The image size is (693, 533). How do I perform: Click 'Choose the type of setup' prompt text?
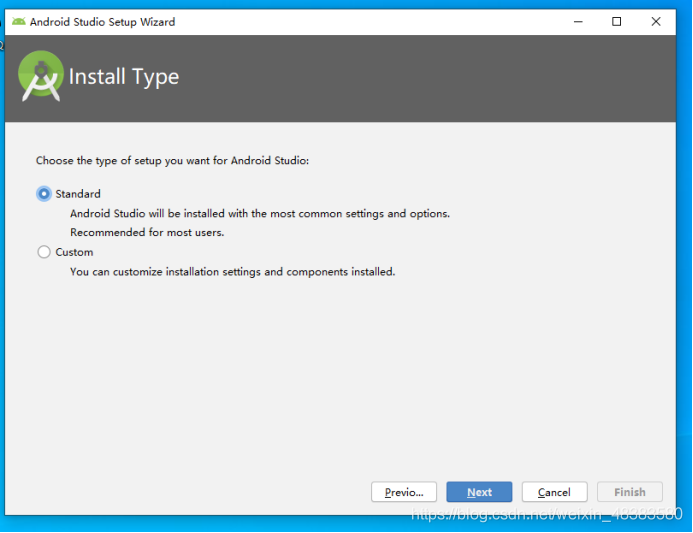pyautogui.click(x=172, y=160)
